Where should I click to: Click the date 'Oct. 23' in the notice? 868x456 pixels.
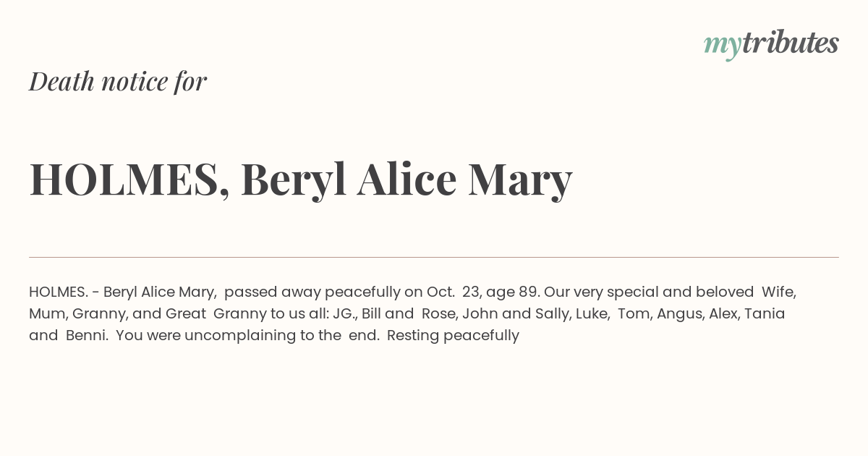coord(453,292)
